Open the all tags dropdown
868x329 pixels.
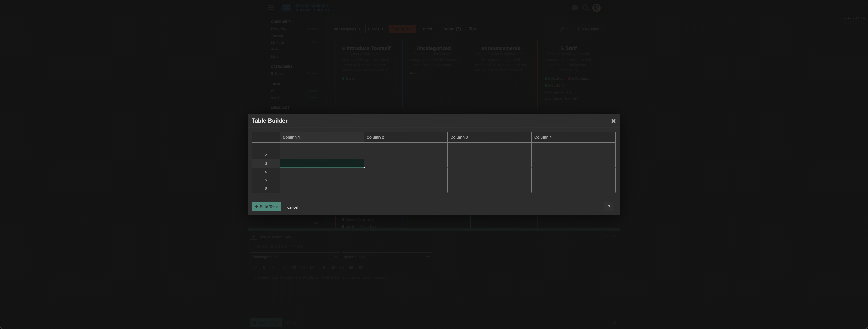click(375, 29)
